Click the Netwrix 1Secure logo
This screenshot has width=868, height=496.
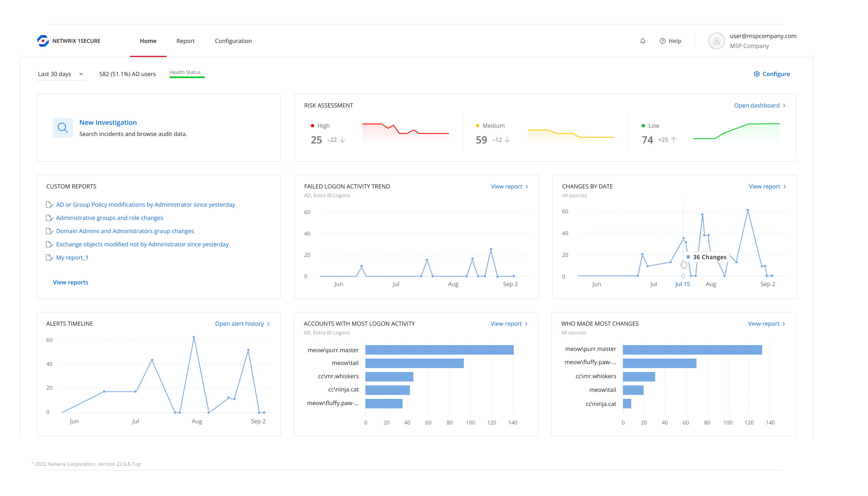(x=43, y=41)
